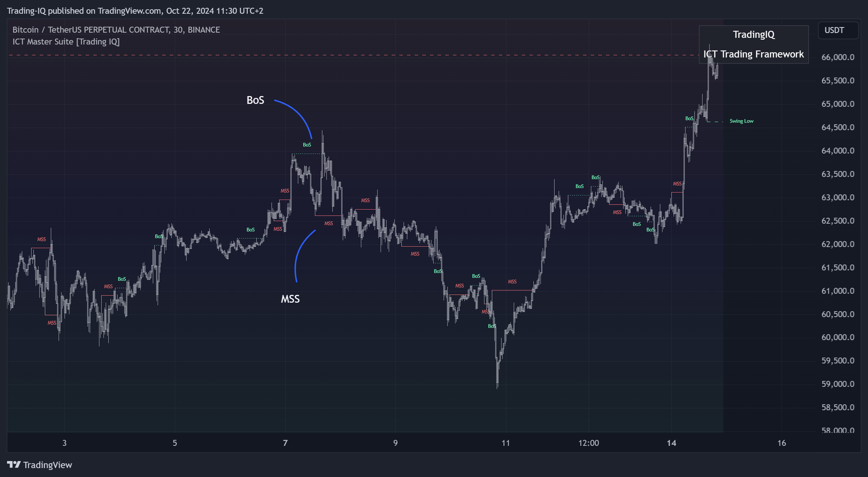Click the TradingView logo icon at bottom left
This screenshot has width=868, height=477.
[14, 464]
